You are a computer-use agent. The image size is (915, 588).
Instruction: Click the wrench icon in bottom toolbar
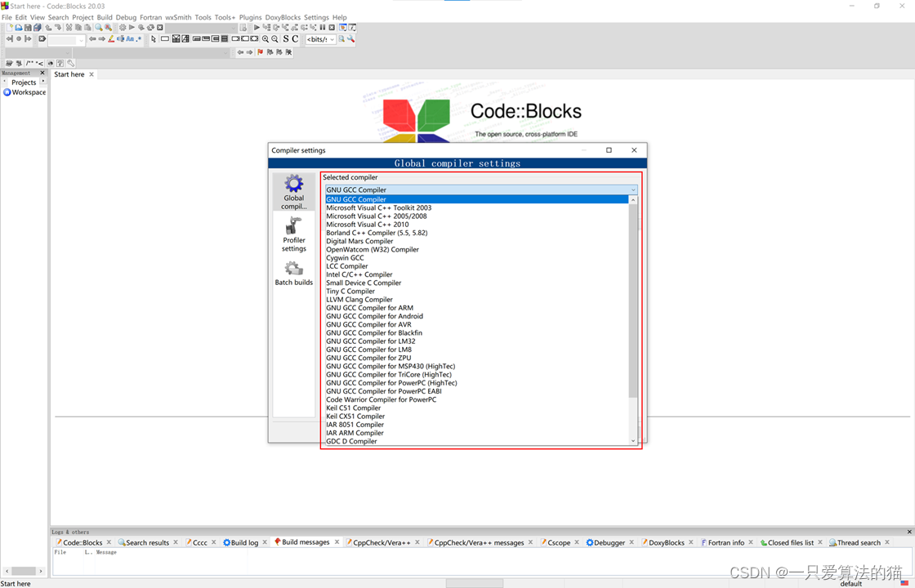[70, 64]
